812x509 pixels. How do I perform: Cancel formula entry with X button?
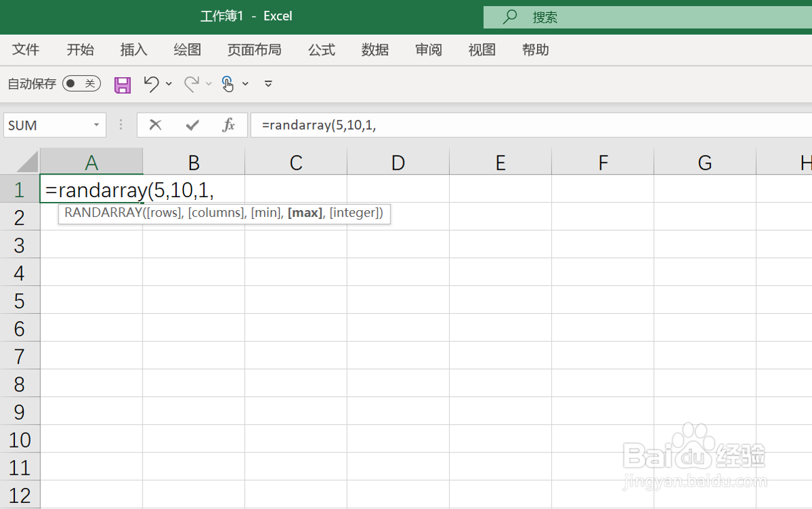pos(155,125)
